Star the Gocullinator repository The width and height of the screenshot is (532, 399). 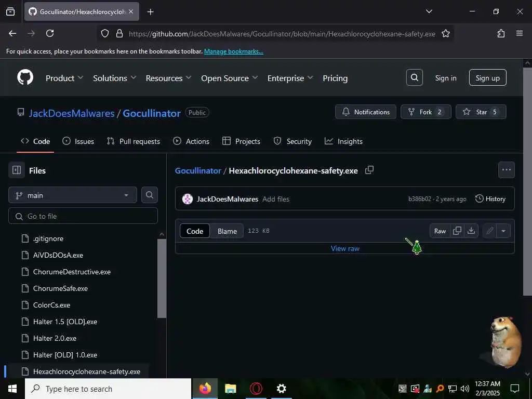(x=481, y=112)
